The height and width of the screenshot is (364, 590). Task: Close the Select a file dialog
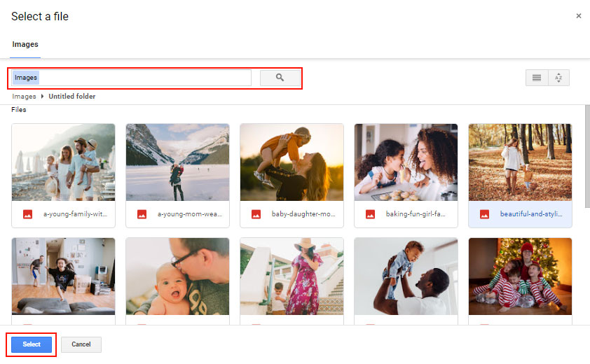pyautogui.click(x=578, y=16)
